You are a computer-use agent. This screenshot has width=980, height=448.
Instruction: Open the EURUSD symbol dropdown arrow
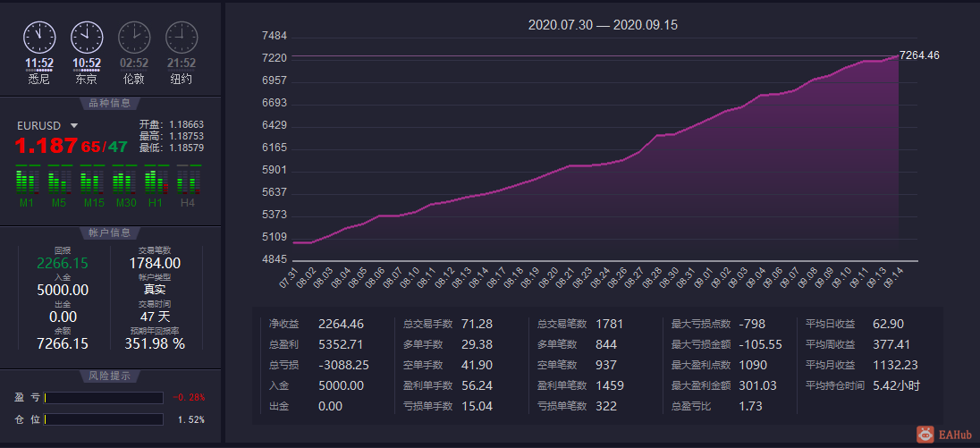coord(73,126)
